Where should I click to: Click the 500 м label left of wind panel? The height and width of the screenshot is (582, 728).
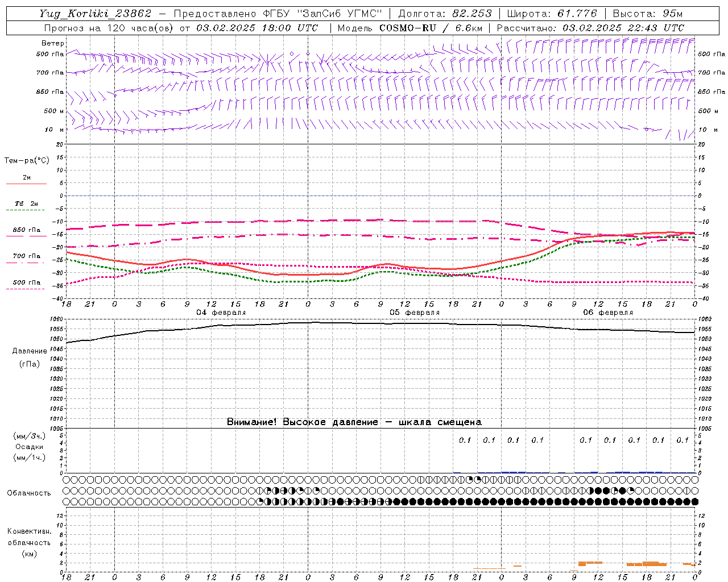point(54,111)
